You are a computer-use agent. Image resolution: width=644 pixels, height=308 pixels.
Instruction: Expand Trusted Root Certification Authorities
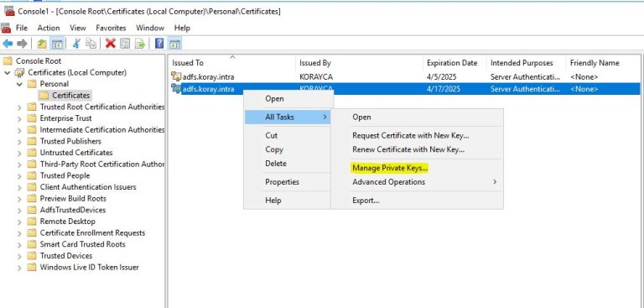click(x=19, y=107)
